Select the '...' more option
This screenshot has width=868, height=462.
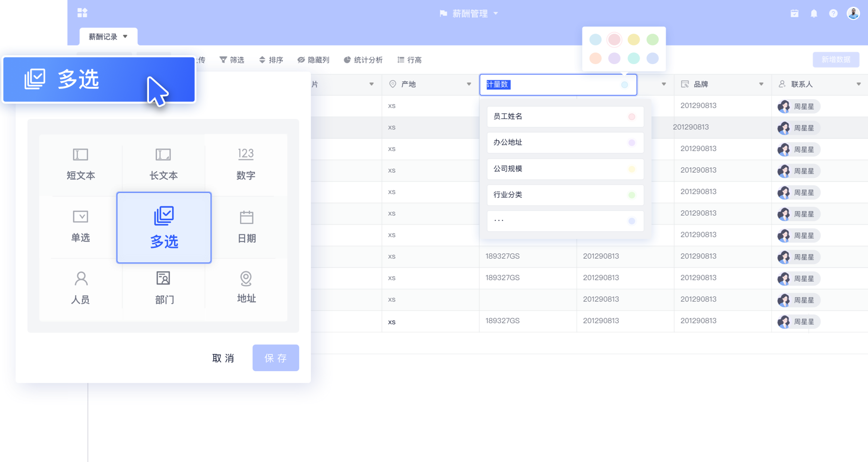point(565,221)
